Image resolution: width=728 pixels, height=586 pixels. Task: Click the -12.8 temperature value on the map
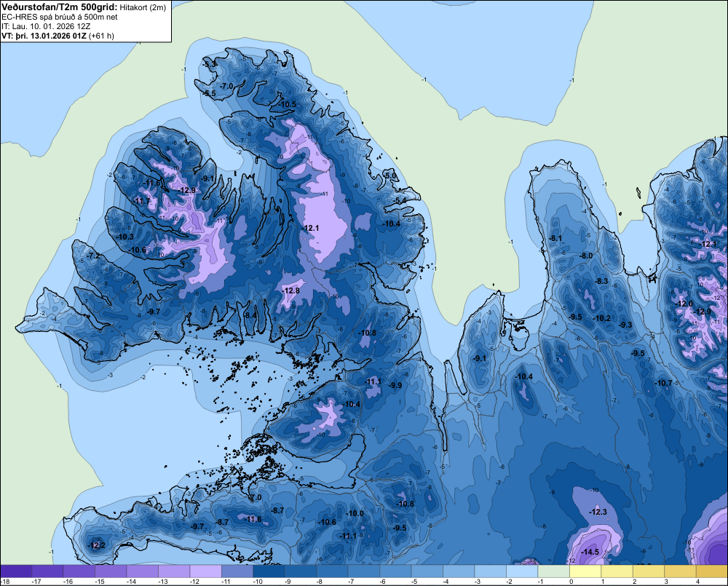click(x=291, y=290)
